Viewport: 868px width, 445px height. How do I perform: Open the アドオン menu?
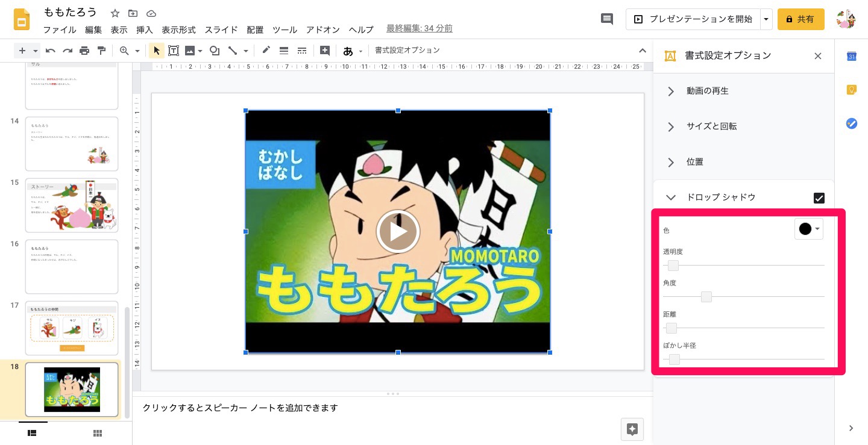pos(323,30)
